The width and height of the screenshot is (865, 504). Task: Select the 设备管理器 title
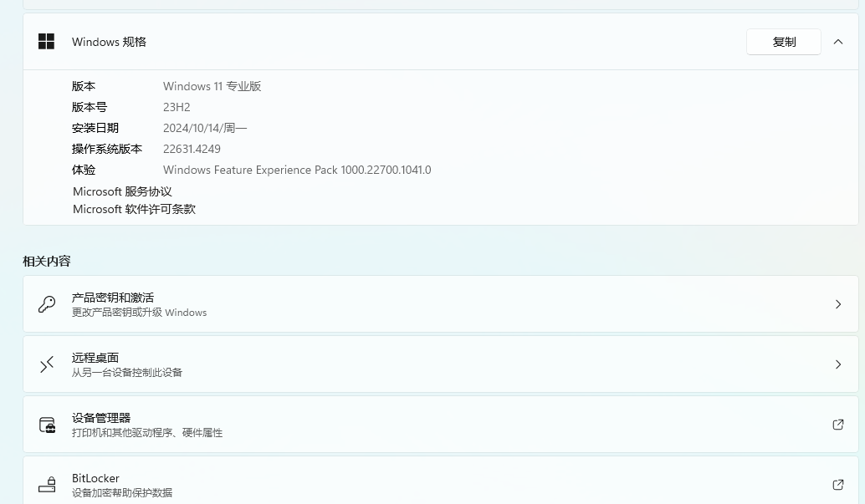point(101,418)
